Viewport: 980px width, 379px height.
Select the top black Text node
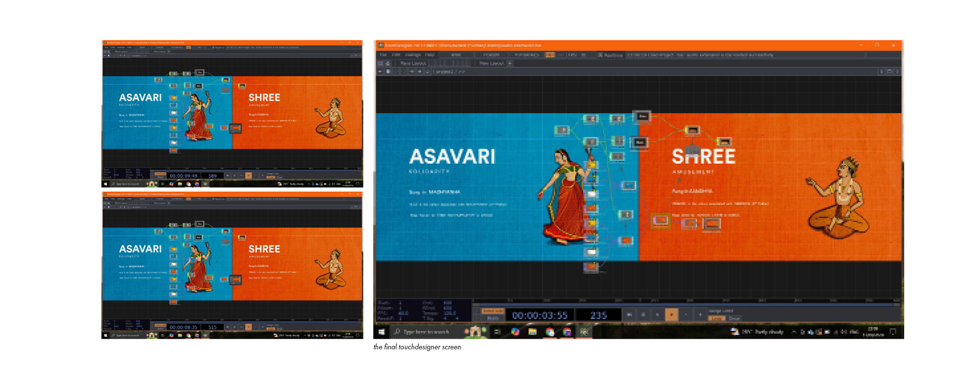point(643,116)
